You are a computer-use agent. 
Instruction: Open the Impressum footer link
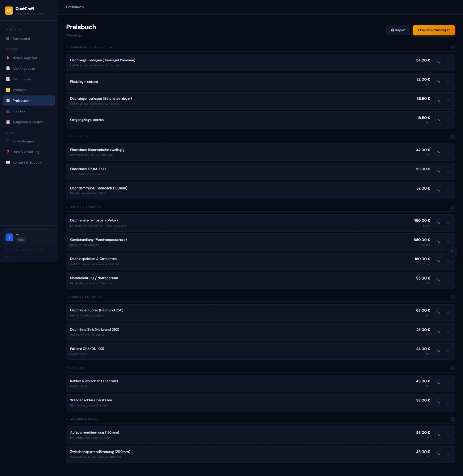coord(11,250)
